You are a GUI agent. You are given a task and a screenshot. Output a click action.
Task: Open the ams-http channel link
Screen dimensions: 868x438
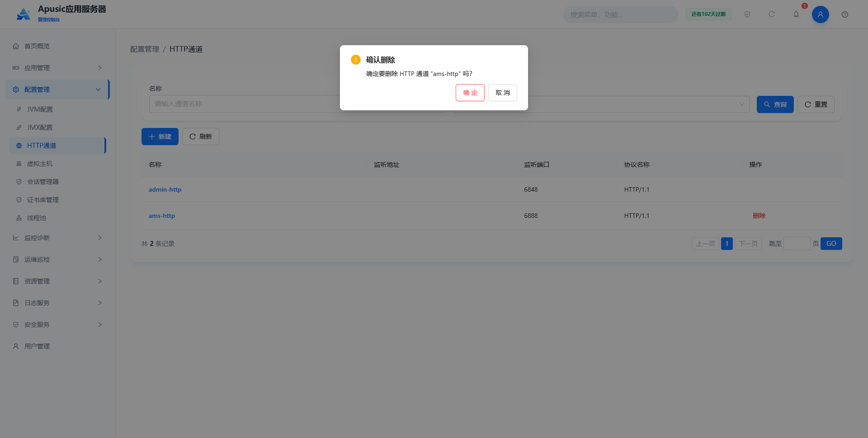(162, 216)
